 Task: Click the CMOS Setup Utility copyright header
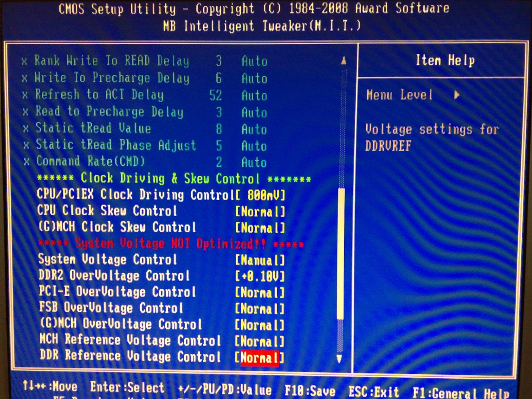(x=254, y=8)
